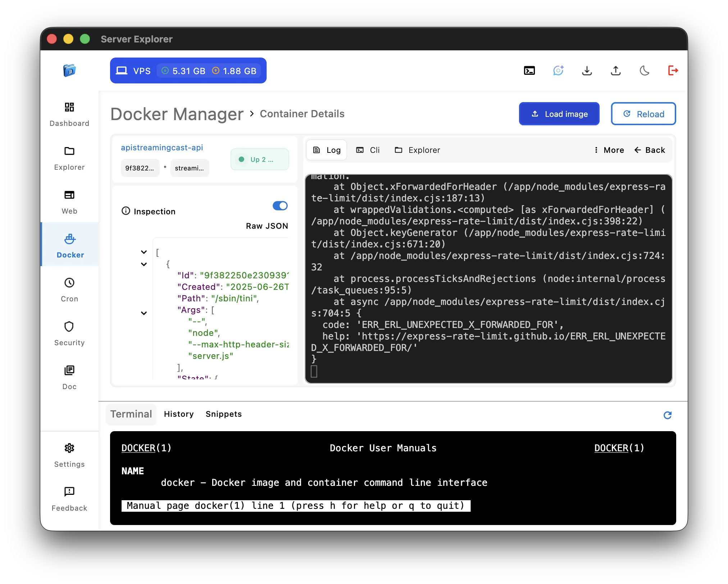Switch to the Cli tab
Screen dimensions: 728x584
click(368, 150)
